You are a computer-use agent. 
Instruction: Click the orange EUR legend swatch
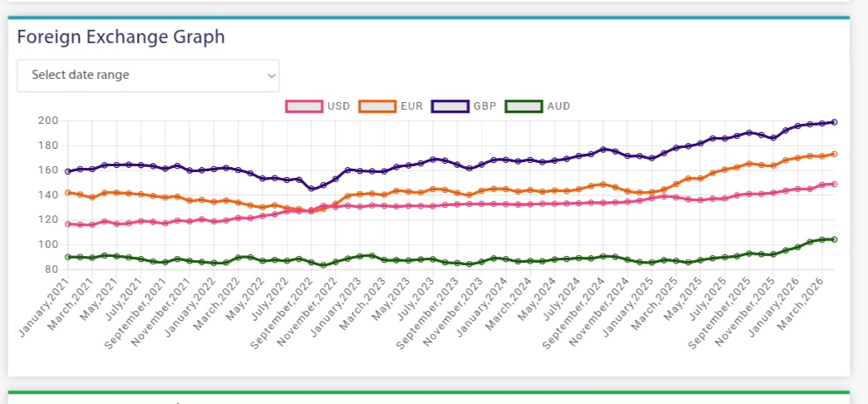click(378, 106)
